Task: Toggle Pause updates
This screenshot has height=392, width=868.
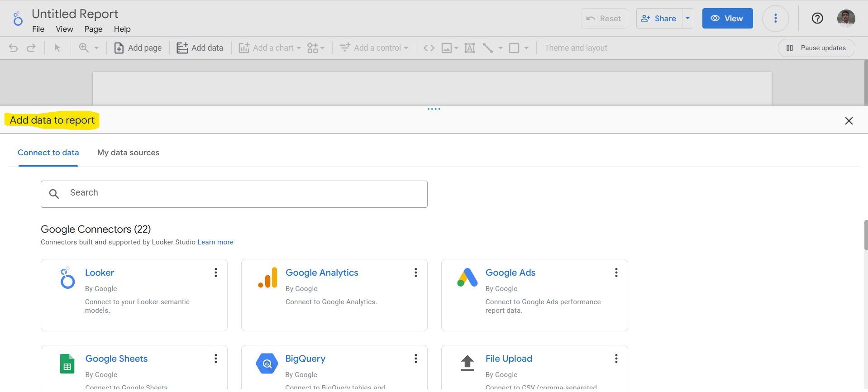Action: pyautogui.click(x=816, y=48)
